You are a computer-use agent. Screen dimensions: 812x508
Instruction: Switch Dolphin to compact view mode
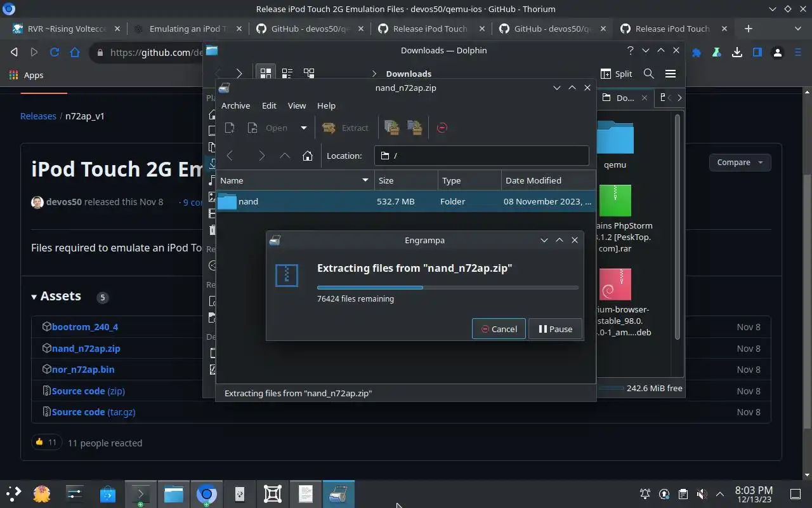coord(287,74)
